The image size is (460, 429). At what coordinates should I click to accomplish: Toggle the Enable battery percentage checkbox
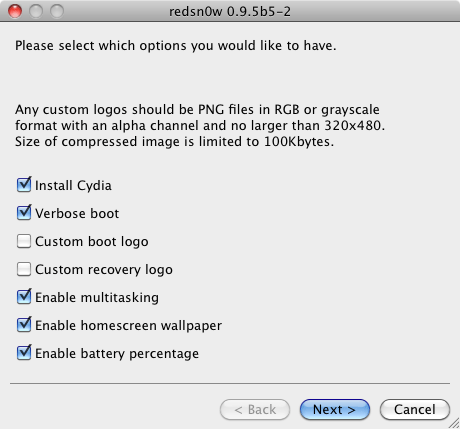24,353
